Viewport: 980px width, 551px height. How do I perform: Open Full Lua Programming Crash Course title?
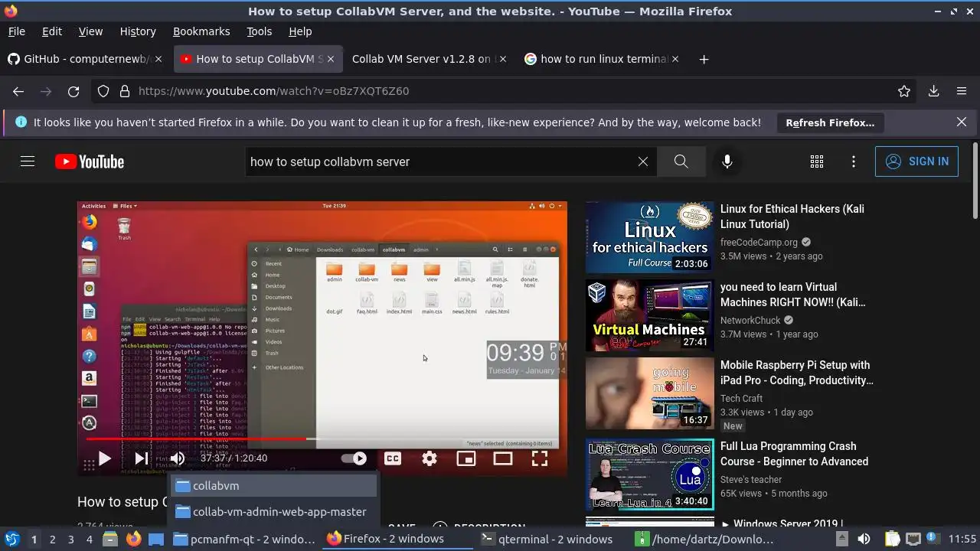click(x=794, y=454)
